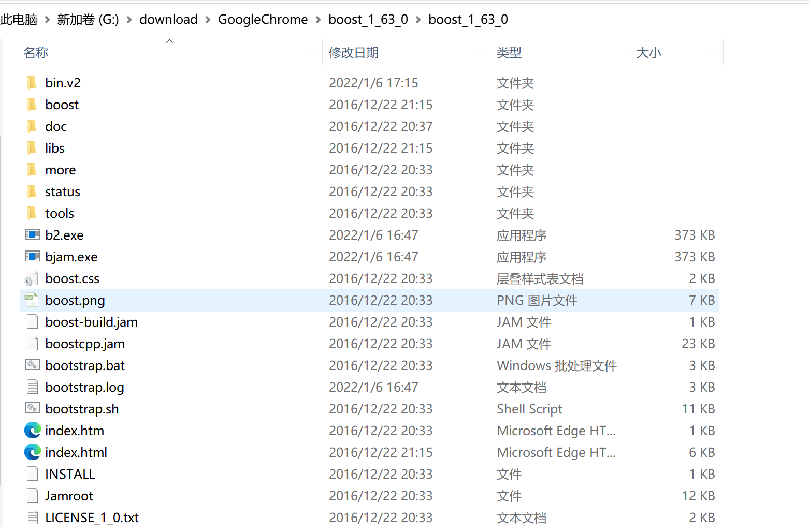Sort files by the 大小 column header
The width and height of the screenshot is (809, 532).
(x=648, y=52)
